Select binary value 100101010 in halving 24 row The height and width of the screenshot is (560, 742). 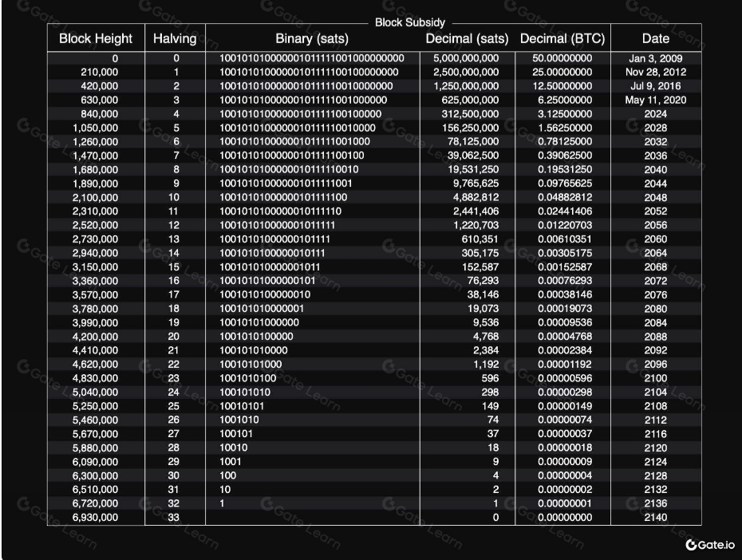pyautogui.click(x=245, y=392)
